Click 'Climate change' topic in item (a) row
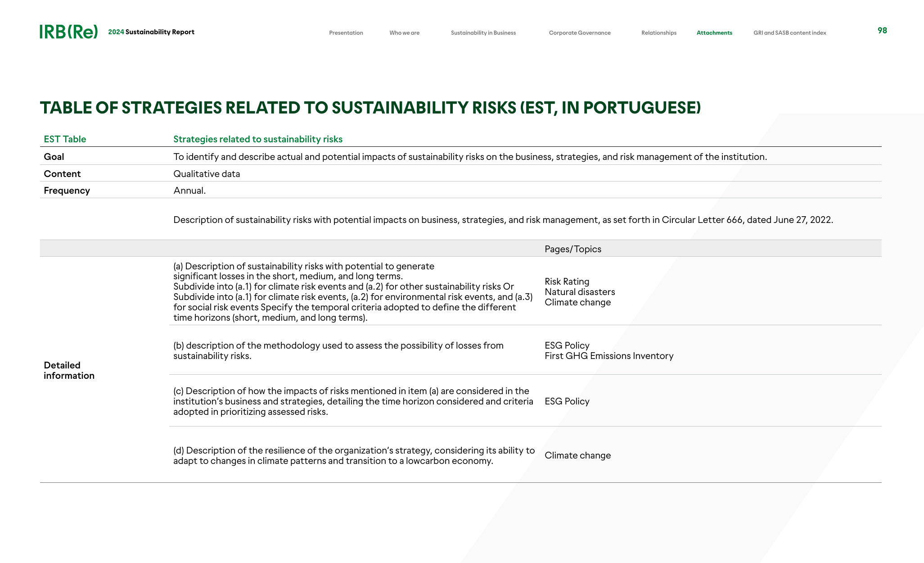924x563 pixels. point(577,302)
